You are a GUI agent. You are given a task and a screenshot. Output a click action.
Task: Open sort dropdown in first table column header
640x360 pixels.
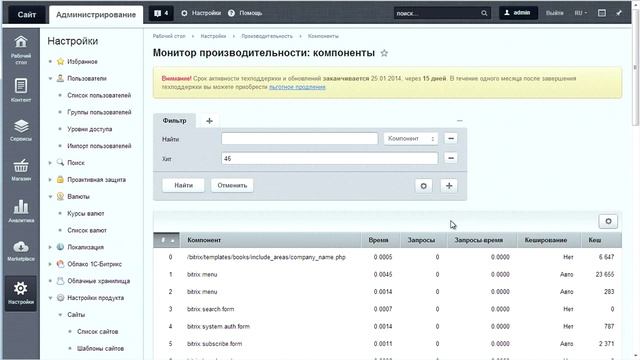(x=166, y=240)
